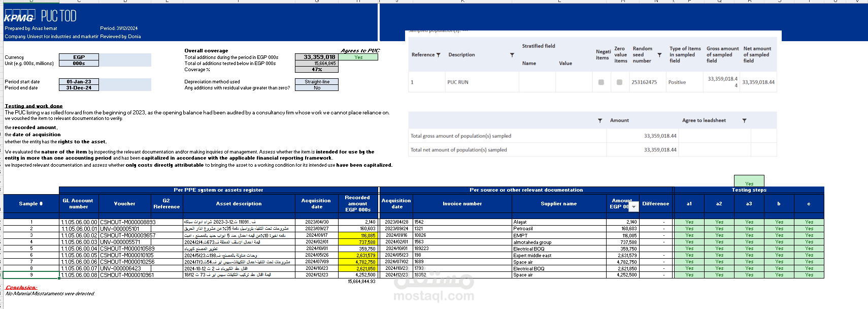
Task: Select the Straight-line depreciation method cell
Action: coord(317,81)
